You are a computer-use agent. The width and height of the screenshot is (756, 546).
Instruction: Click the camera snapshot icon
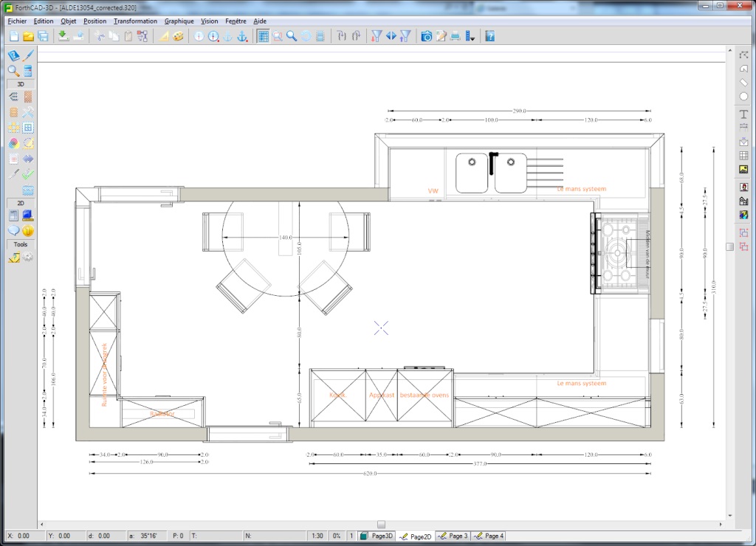pyautogui.click(x=426, y=36)
